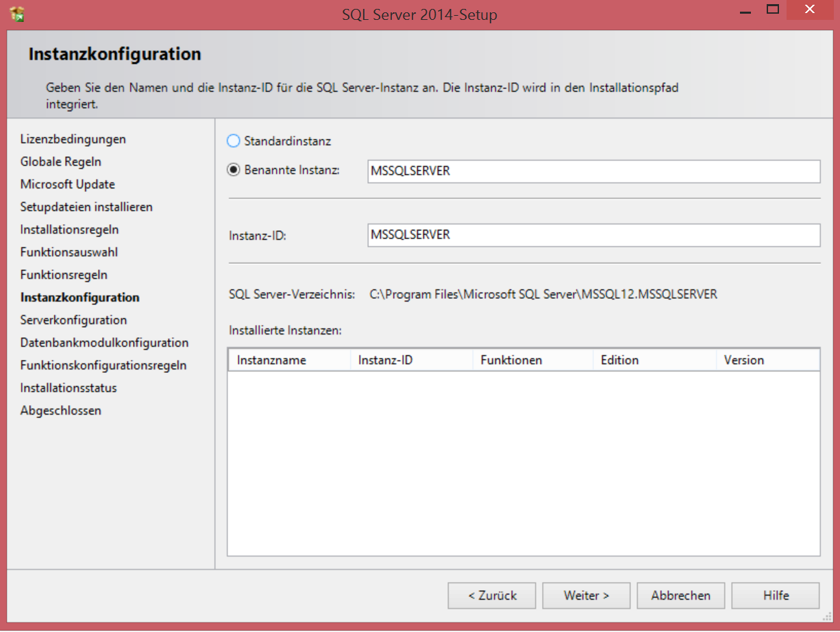The image size is (840, 632).
Task: Select Datenbankmodulkonfiguration in the step list
Action: pos(104,343)
